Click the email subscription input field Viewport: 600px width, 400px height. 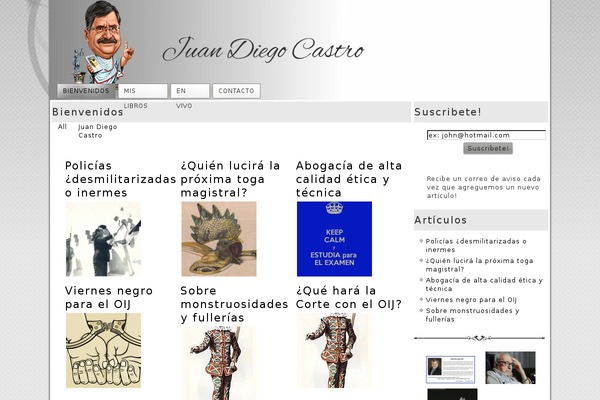tap(486, 135)
